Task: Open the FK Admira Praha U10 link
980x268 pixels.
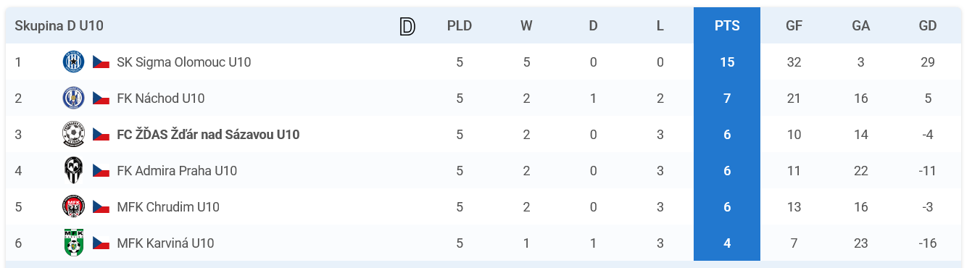Action: (177, 171)
